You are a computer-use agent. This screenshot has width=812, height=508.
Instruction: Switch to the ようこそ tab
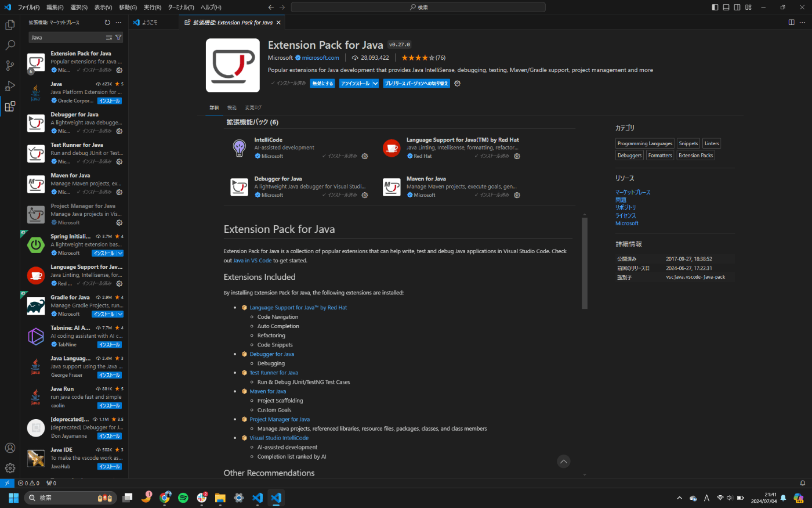[150, 23]
